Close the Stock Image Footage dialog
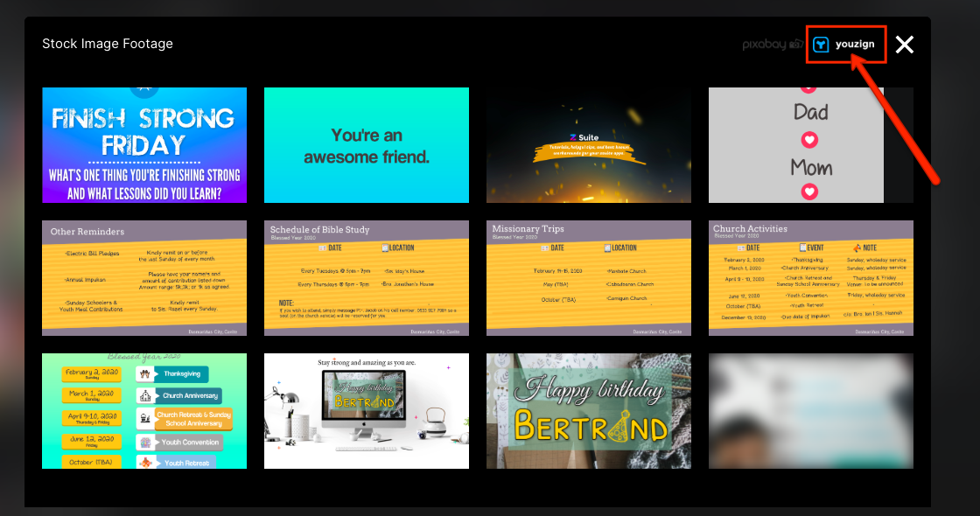This screenshot has height=516, width=980. pyautogui.click(x=904, y=45)
